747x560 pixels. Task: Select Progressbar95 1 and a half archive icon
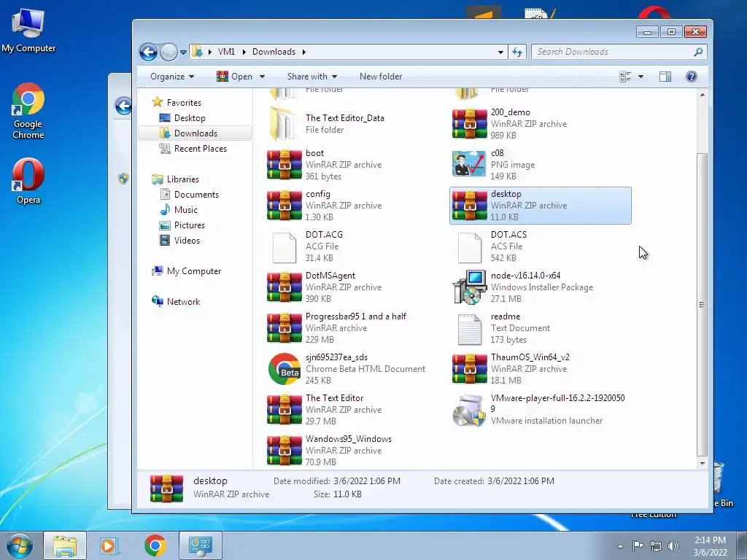(x=285, y=328)
